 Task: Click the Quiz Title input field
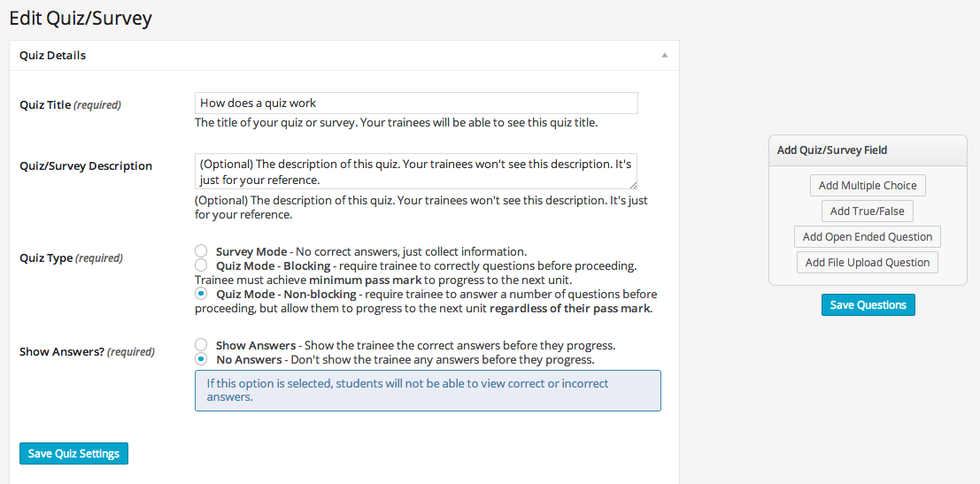(x=416, y=104)
